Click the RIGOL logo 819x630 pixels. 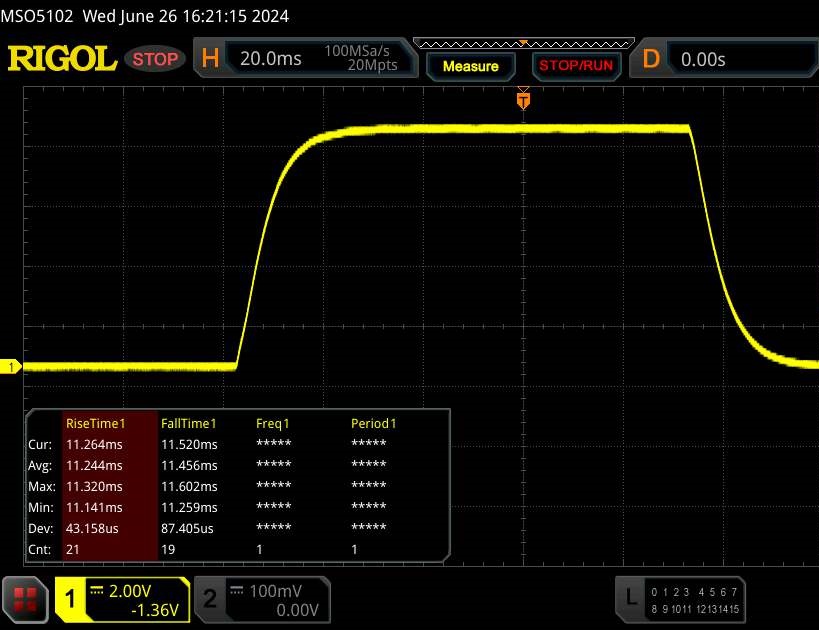62,58
